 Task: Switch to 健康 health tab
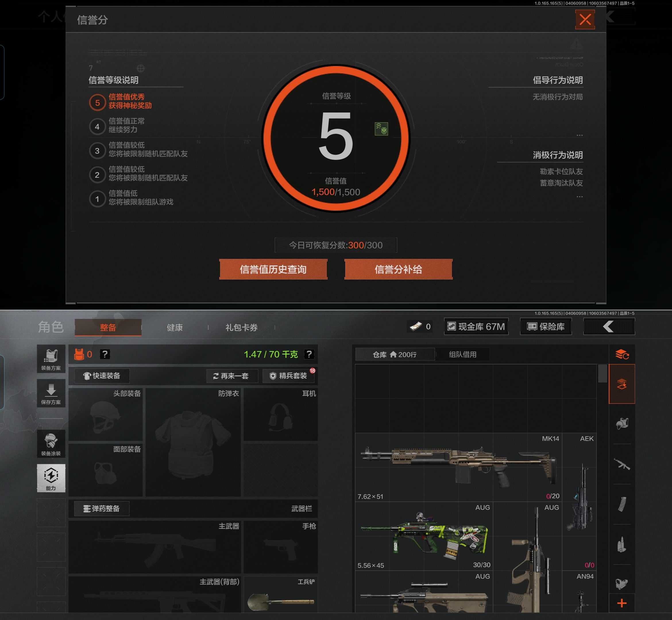(175, 328)
